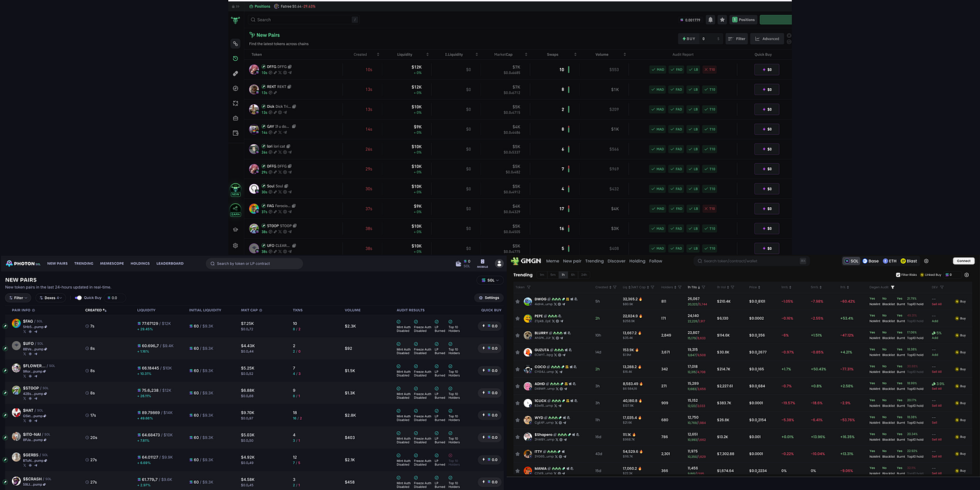Open the GMGN header settings gear next to Blast

coord(926,261)
